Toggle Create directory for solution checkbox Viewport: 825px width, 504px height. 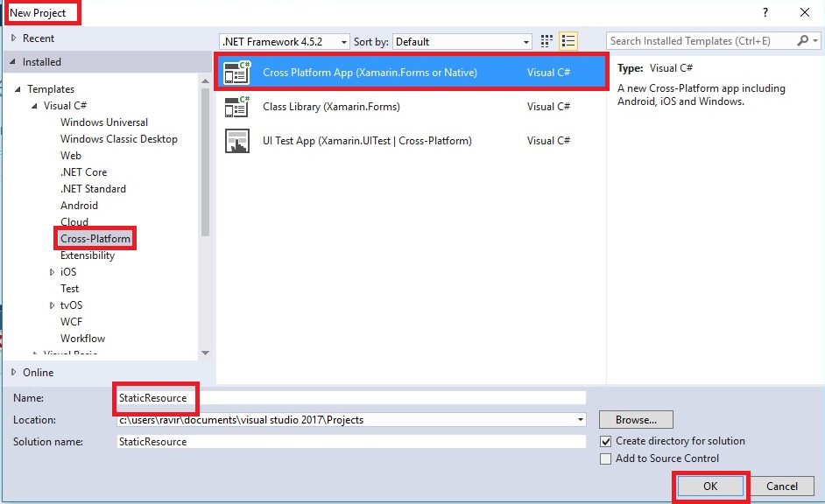click(x=605, y=442)
